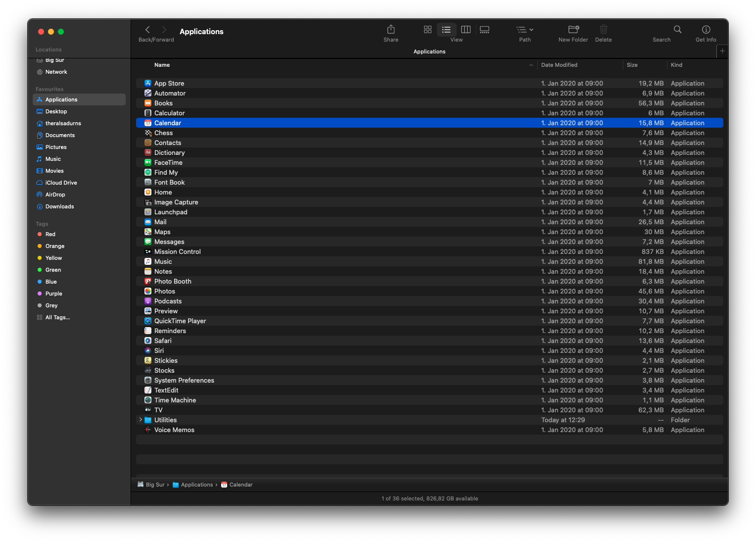
Task: Open Documents in the sidebar
Action: (x=79, y=135)
